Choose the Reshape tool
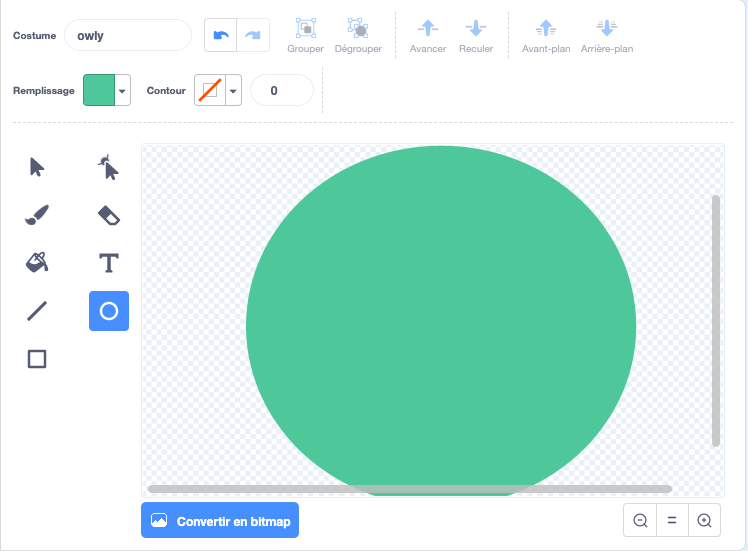This screenshot has width=748, height=551. (x=109, y=167)
